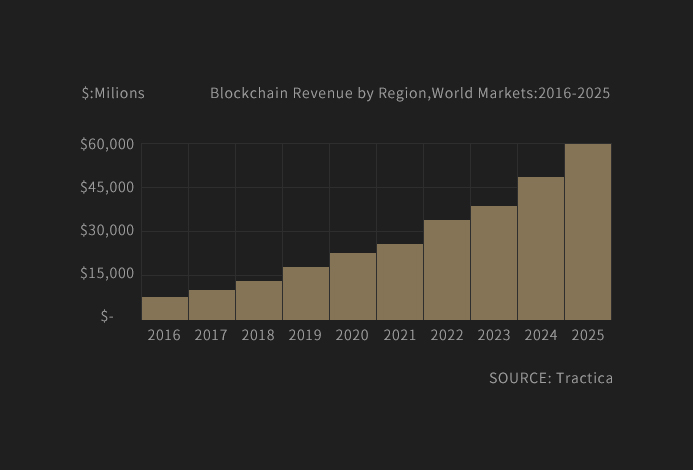Select the $45,000 axis label
Viewport: 693px width, 470px height.
pyautogui.click(x=107, y=188)
